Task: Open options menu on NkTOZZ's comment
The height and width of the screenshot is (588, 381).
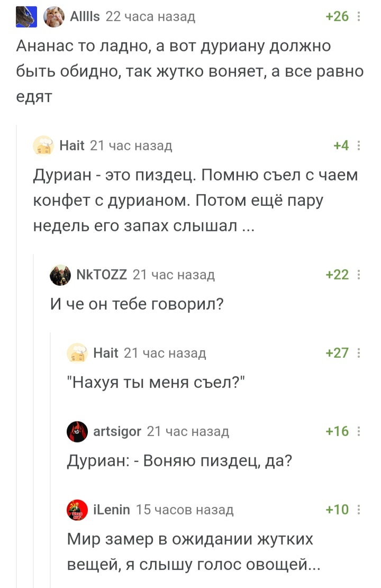Action: coord(359,275)
